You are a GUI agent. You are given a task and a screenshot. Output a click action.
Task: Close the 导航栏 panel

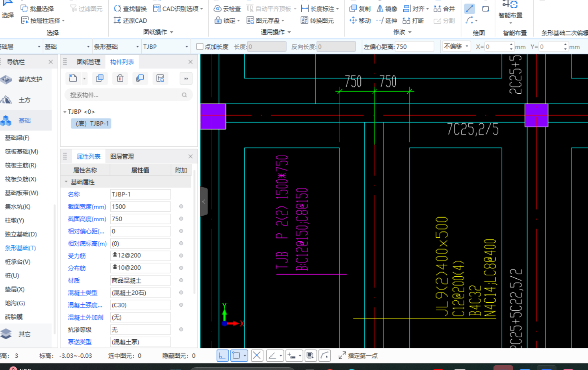point(50,62)
